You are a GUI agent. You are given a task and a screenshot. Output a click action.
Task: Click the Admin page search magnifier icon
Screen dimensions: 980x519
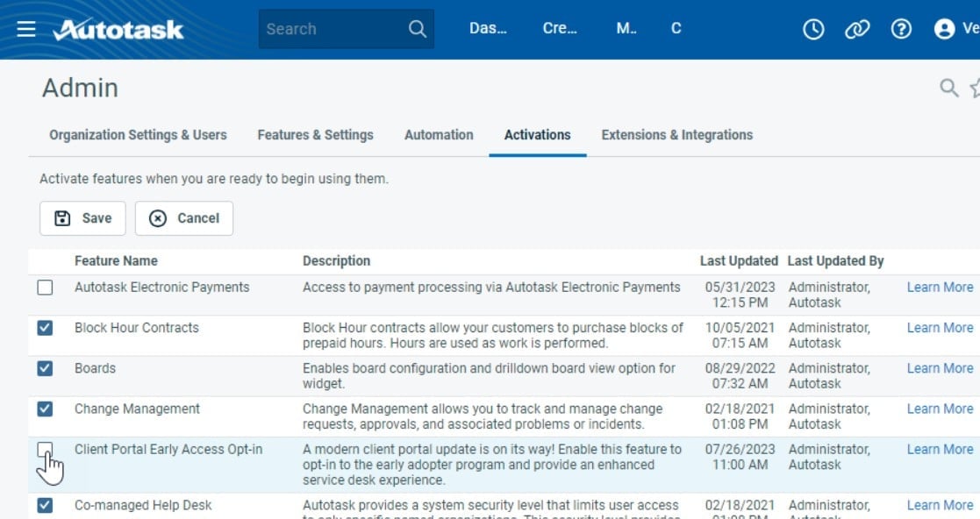[948, 88]
